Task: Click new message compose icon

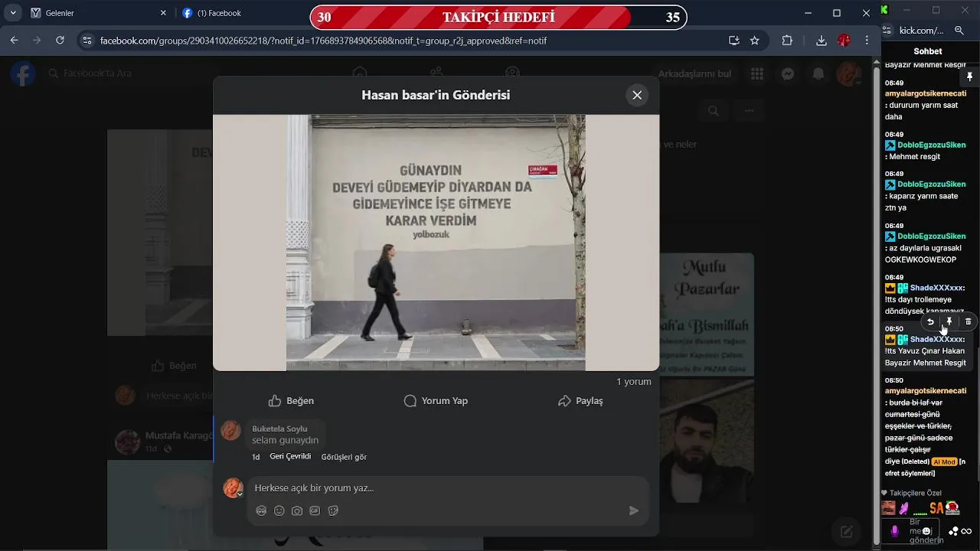Action: tap(847, 531)
